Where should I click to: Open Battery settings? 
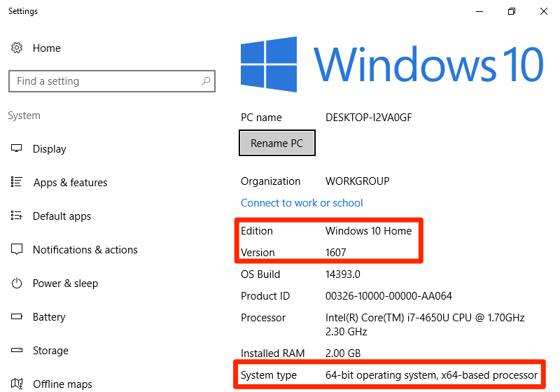click(49, 317)
